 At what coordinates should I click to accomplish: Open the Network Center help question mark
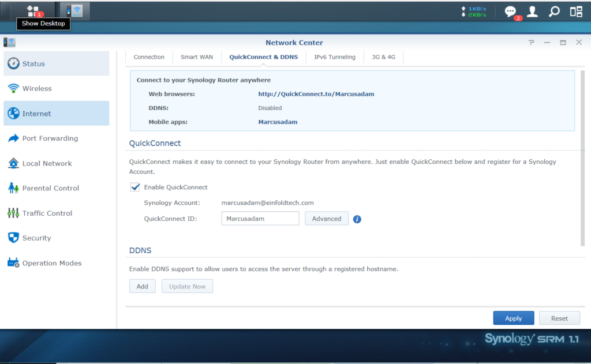532,43
